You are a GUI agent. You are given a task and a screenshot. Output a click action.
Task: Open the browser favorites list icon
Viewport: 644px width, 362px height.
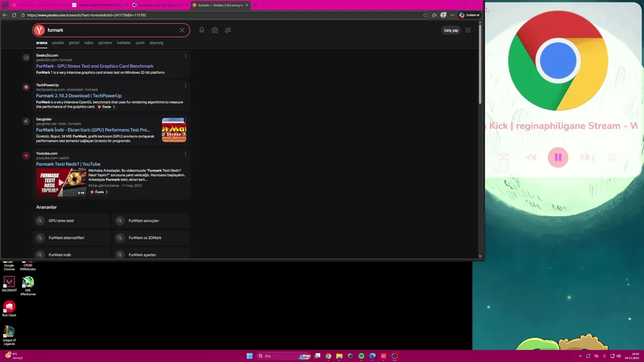click(x=434, y=15)
